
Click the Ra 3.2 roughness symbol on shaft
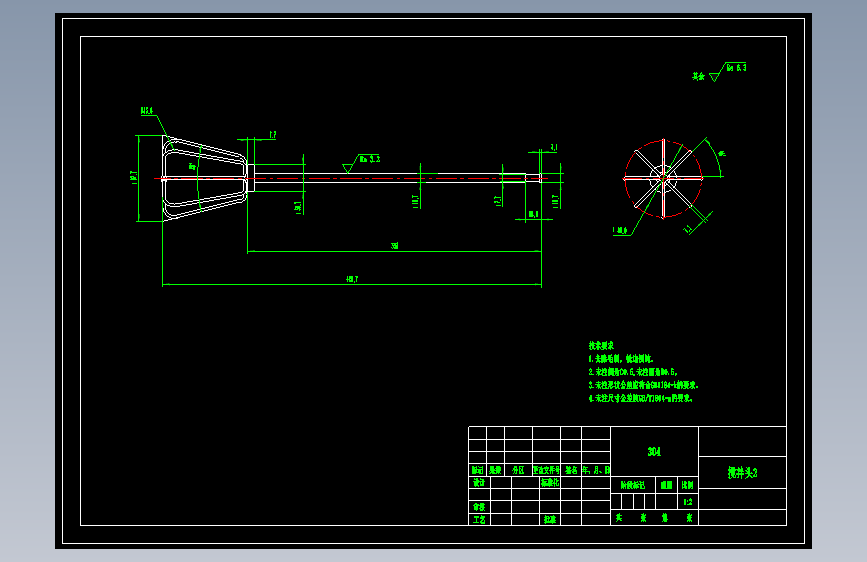click(361, 162)
